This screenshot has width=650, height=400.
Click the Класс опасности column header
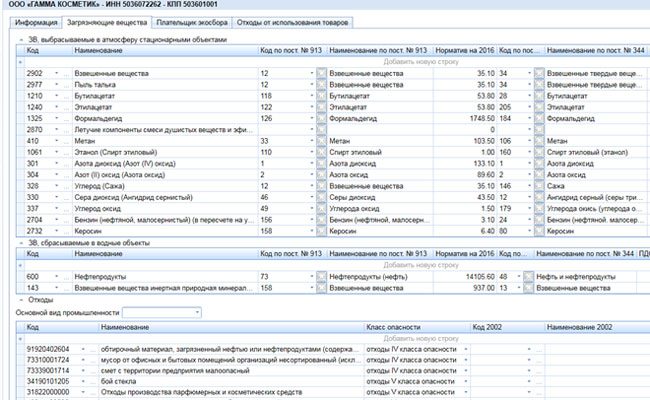coord(417,327)
